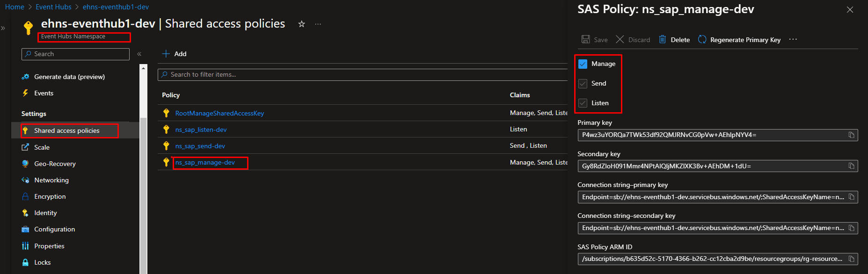Toggle the Send claim checkbox
The width and height of the screenshot is (868, 274).
point(583,84)
